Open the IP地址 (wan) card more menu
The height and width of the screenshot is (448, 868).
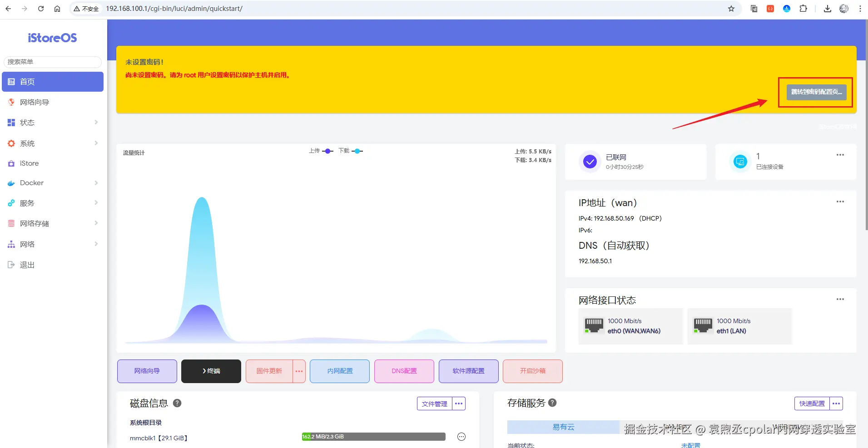840,202
